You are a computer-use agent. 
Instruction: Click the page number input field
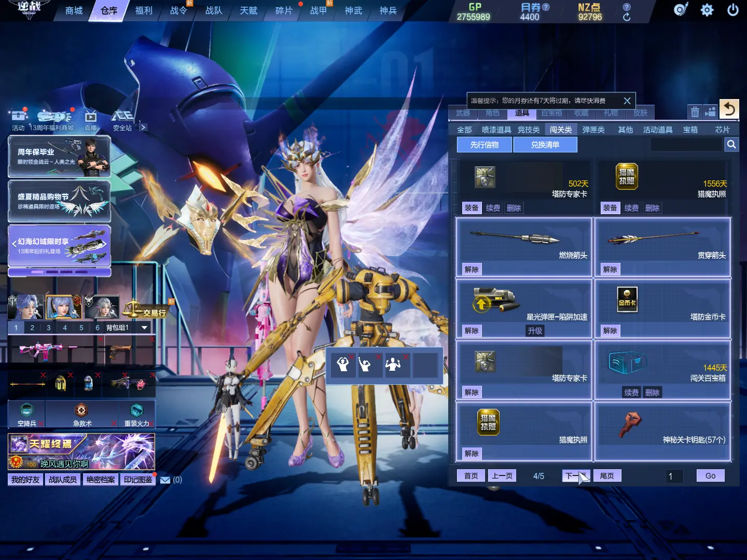[x=674, y=476]
